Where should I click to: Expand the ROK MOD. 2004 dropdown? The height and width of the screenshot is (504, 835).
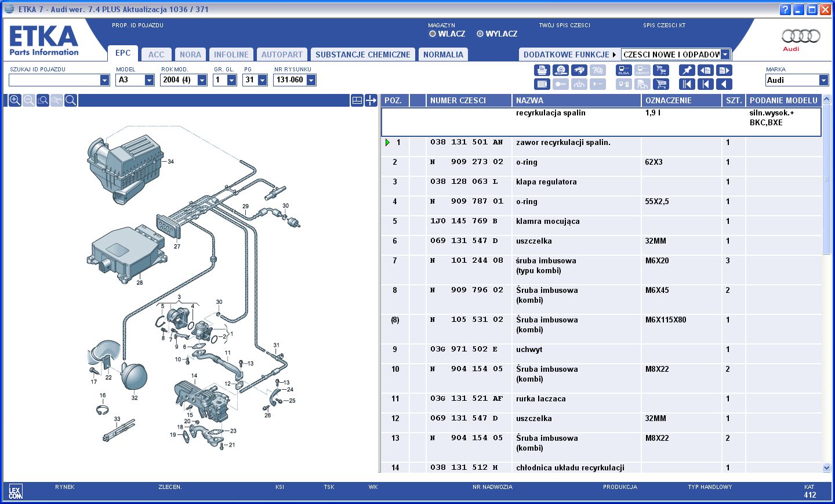[x=202, y=80]
